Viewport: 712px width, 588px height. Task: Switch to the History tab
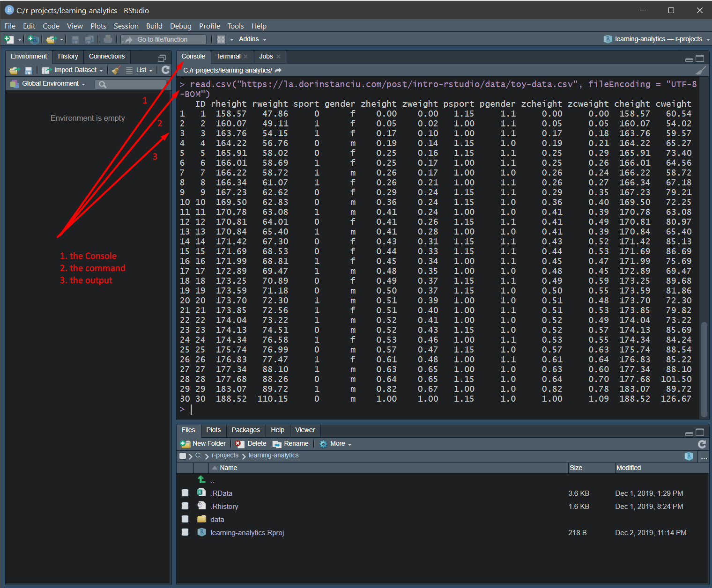click(68, 57)
